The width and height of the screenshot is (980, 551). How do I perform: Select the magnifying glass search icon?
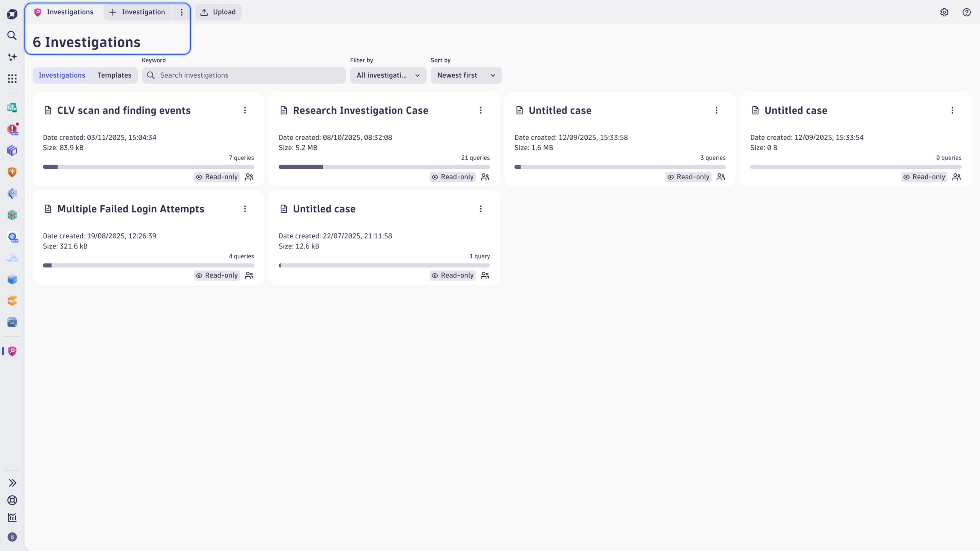[12, 35]
